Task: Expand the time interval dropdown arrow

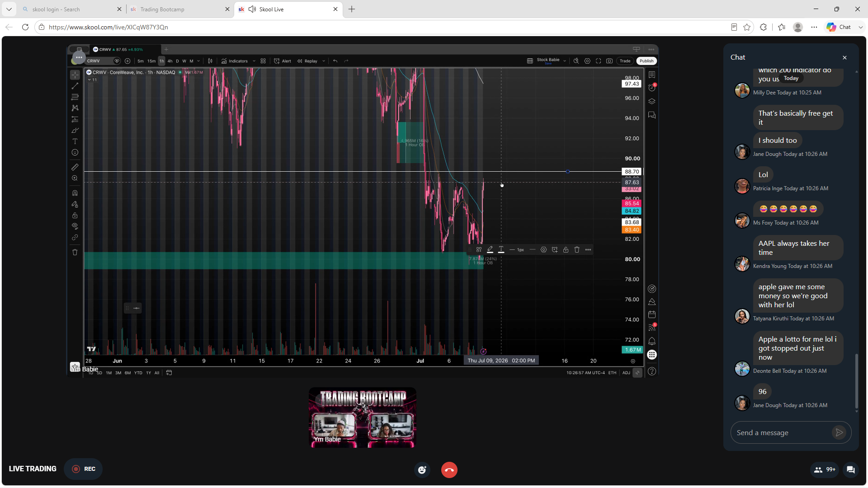Action: tap(198, 61)
